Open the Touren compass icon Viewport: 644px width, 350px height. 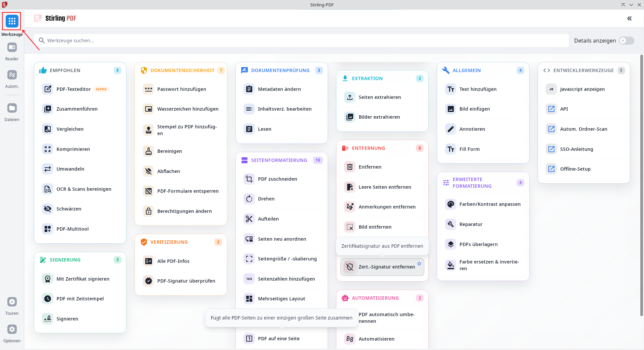click(x=12, y=302)
